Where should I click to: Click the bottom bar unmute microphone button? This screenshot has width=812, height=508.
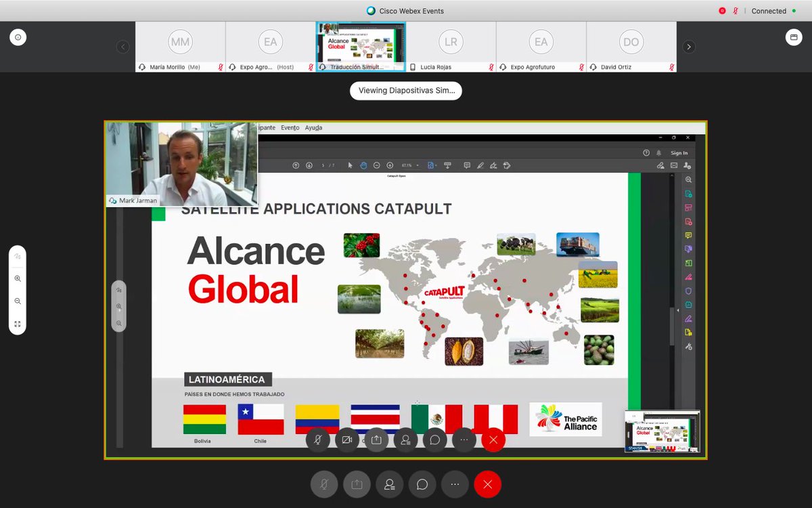click(x=323, y=484)
